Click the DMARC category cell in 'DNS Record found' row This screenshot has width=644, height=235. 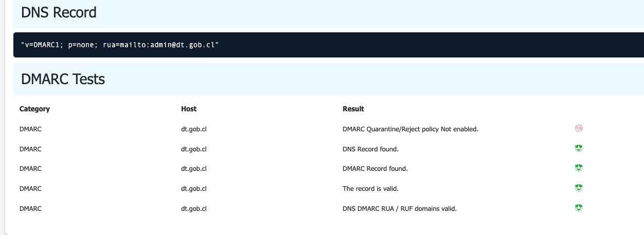[x=30, y=149]
